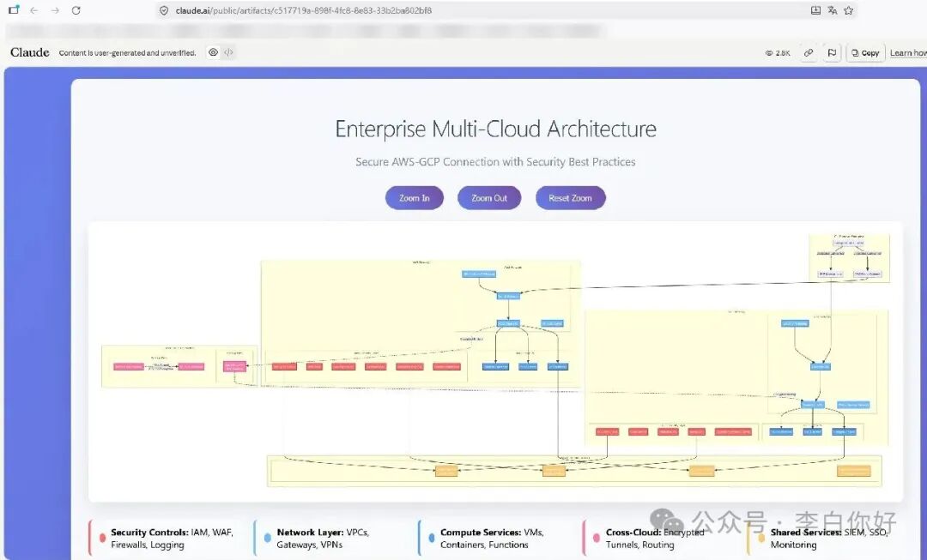The width and height of the screenshot is (927, 560).
Task: Click the Enterprise Multi-Cloud Architecture heading
Action: click(x=496, y=129)
